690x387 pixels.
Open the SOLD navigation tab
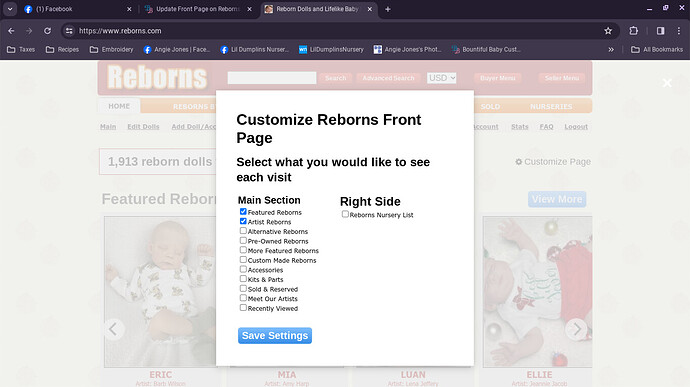click(490, 107)
